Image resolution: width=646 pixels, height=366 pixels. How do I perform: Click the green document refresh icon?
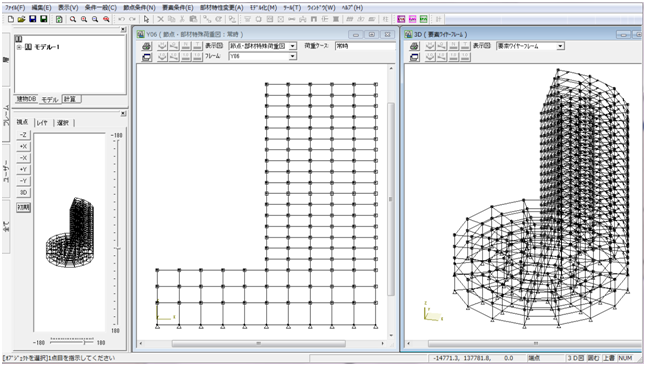tap(59, 19)
